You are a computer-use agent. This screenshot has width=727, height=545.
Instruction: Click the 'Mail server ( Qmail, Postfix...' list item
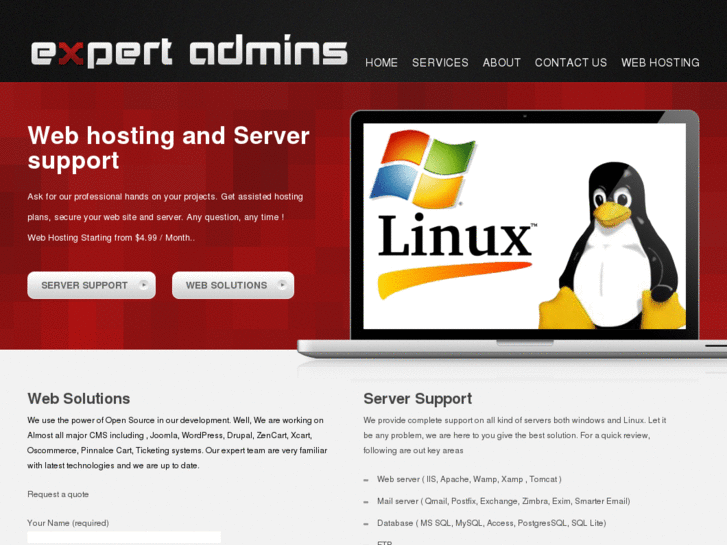pos(504,501)
